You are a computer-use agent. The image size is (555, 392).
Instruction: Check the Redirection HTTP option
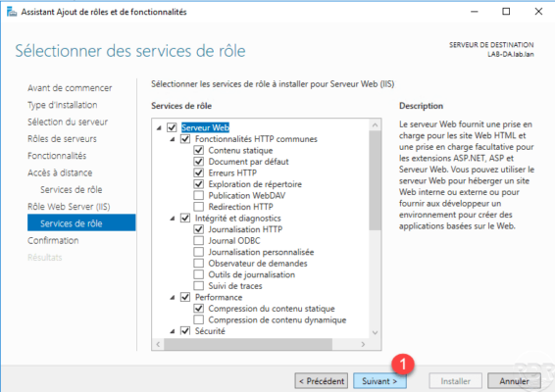[199, 207]
